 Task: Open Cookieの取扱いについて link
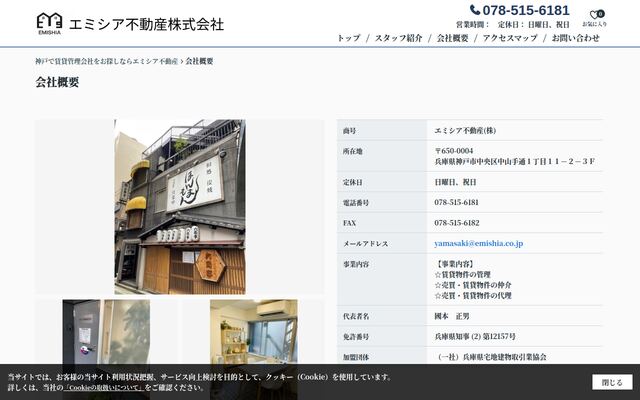[103, 387]
